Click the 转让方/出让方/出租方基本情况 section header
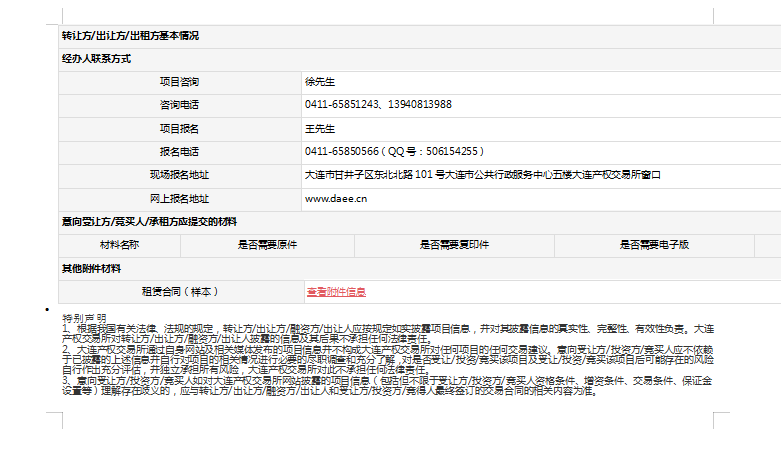This screenshot has width=781, height=450. tap(130, 35)
